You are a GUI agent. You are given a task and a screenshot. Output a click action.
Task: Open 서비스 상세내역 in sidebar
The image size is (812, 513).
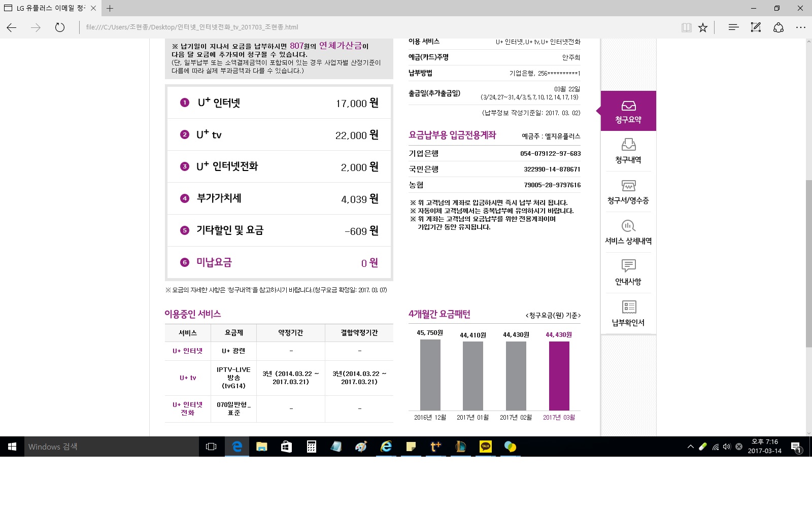pos(628,232)
